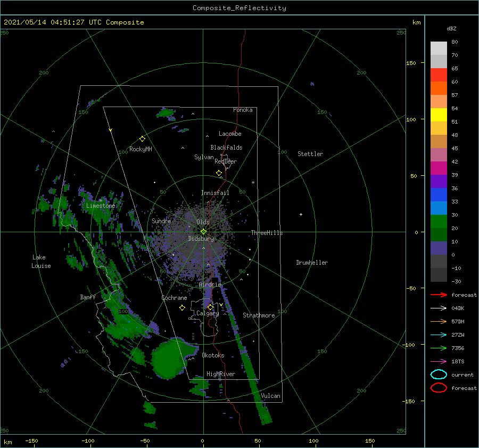Click the white plus marker east of ThreeHills
479x448 pixels.
pyautogui.click(x=301, y=214)
